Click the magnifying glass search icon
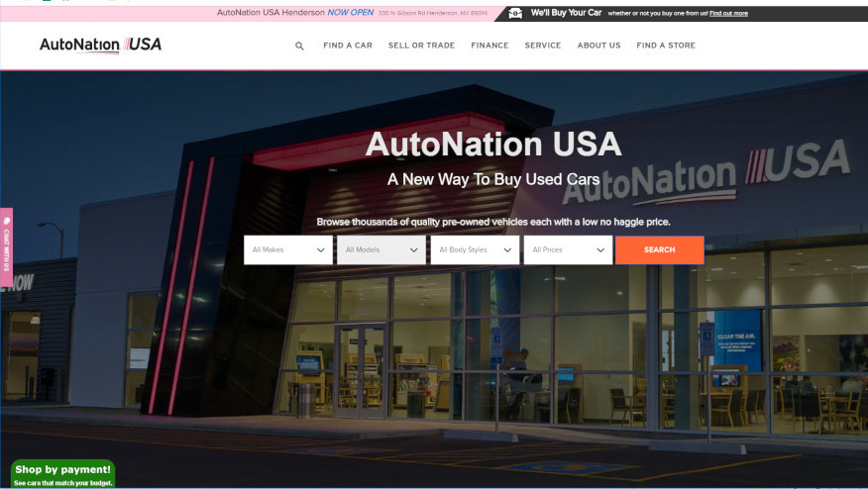This screenshot has width=868, height=489. (299, 46)
